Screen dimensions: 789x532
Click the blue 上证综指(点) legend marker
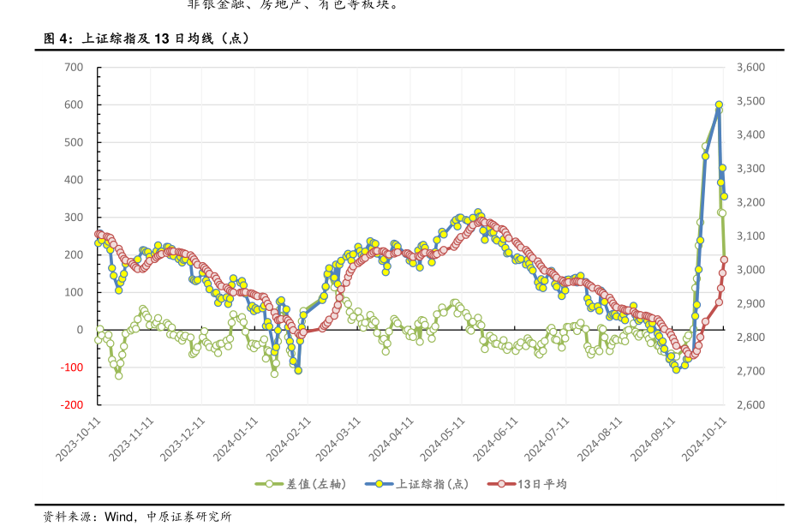[379, 484]
